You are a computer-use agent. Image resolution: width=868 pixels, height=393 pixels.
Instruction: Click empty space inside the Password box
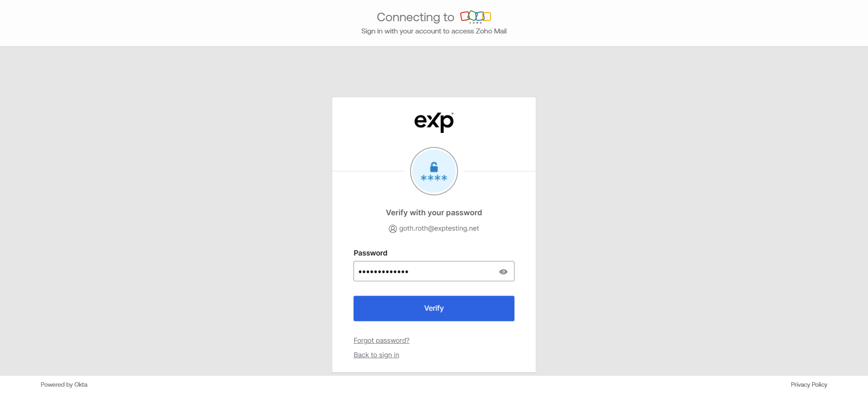452,271
